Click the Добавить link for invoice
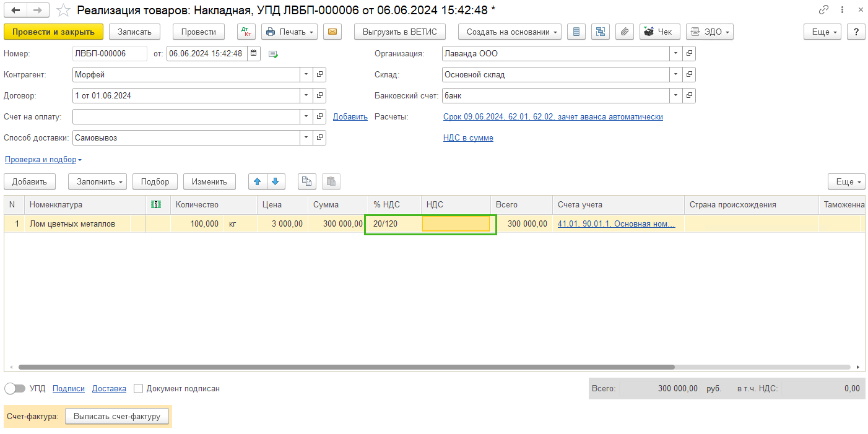This screenshot has width=868, height=434. (x=350, y=116)
